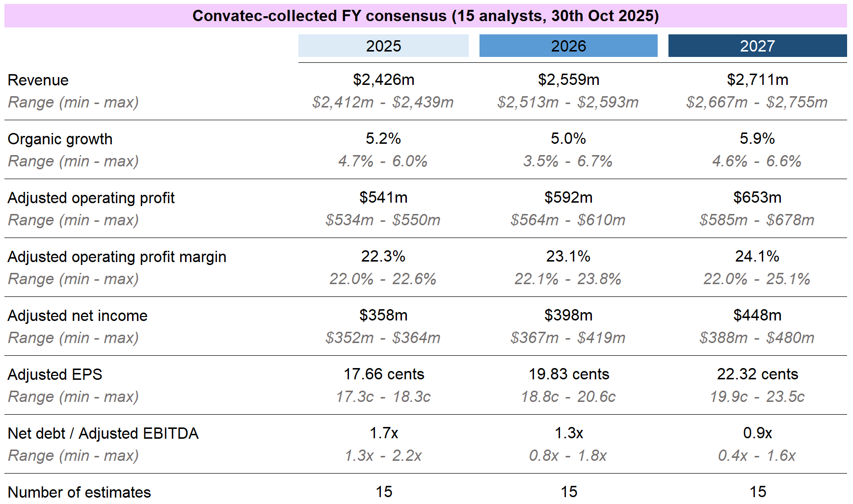
Task: Click the Adjusted operating profit label
Action: point(91,198)
